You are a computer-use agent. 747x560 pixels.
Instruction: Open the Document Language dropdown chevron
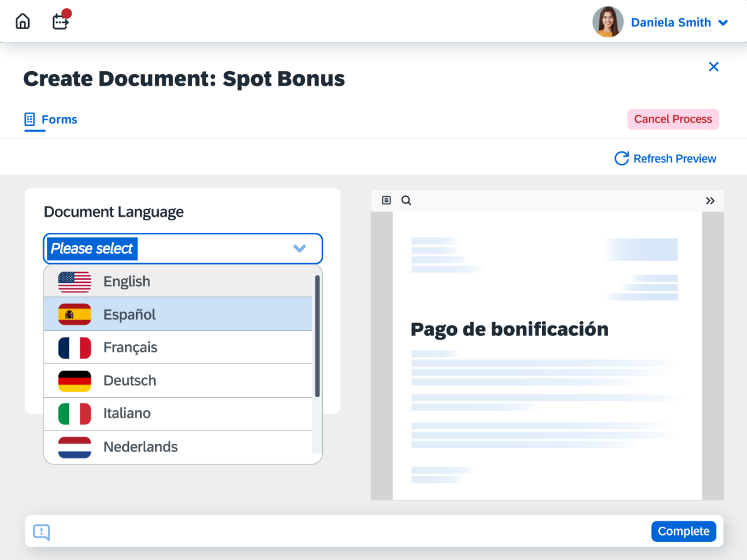pos(299,249)
